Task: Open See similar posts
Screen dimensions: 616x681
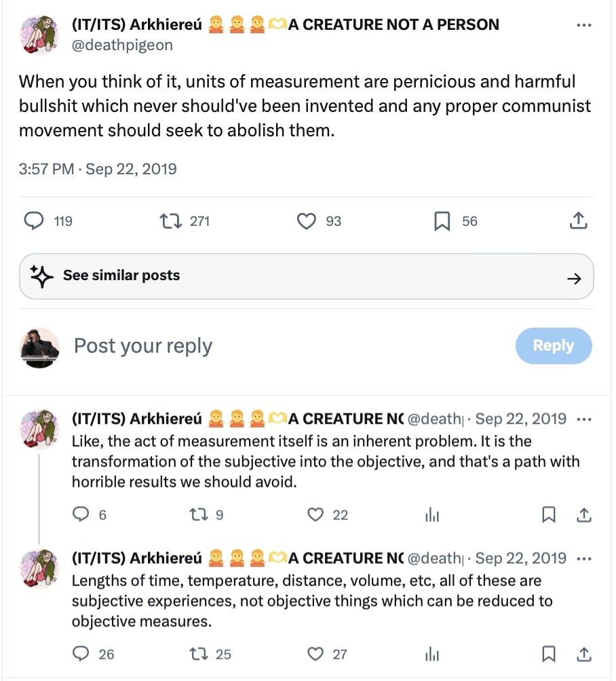Action: [x=306, y=276]
